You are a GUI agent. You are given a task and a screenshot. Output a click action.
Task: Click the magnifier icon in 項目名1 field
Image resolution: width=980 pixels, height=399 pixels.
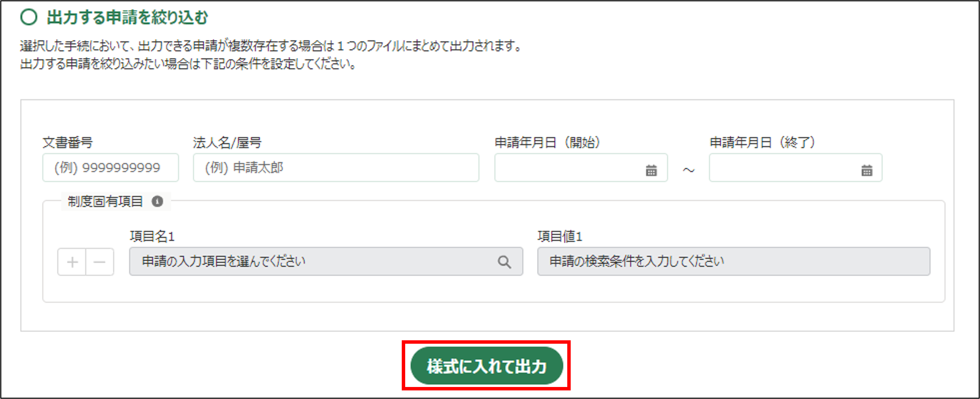[504, 262]
